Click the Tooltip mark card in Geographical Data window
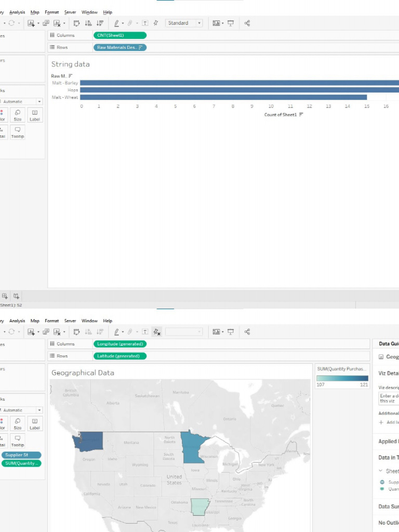399x532 pixels. (18, 441)
